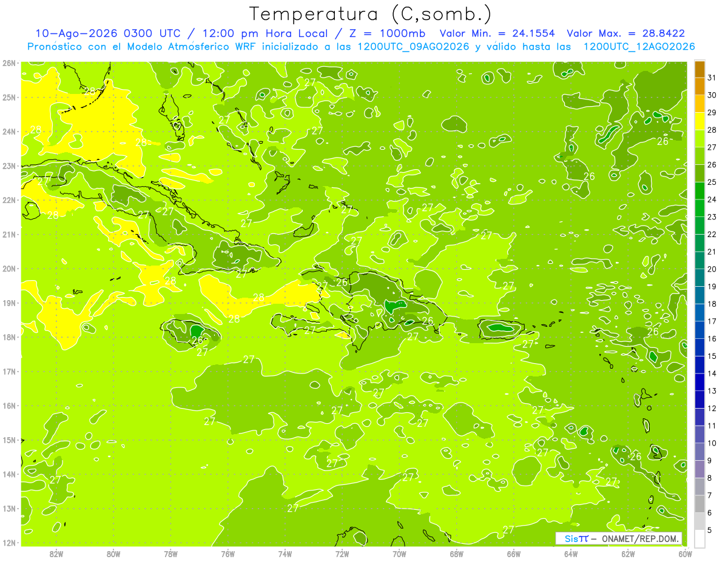Click the latitude label "26N"
The width and height of the screenshot is (728, 562).
9,63
